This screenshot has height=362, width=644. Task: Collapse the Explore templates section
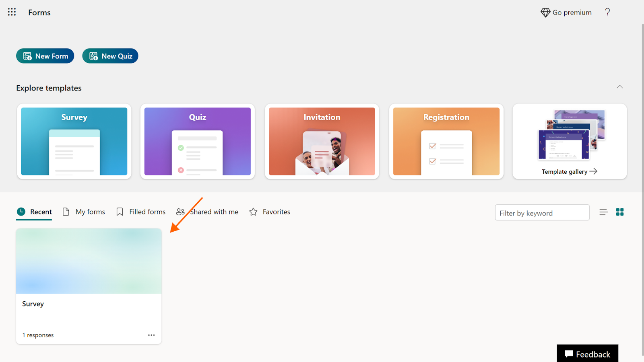[620, 87]
